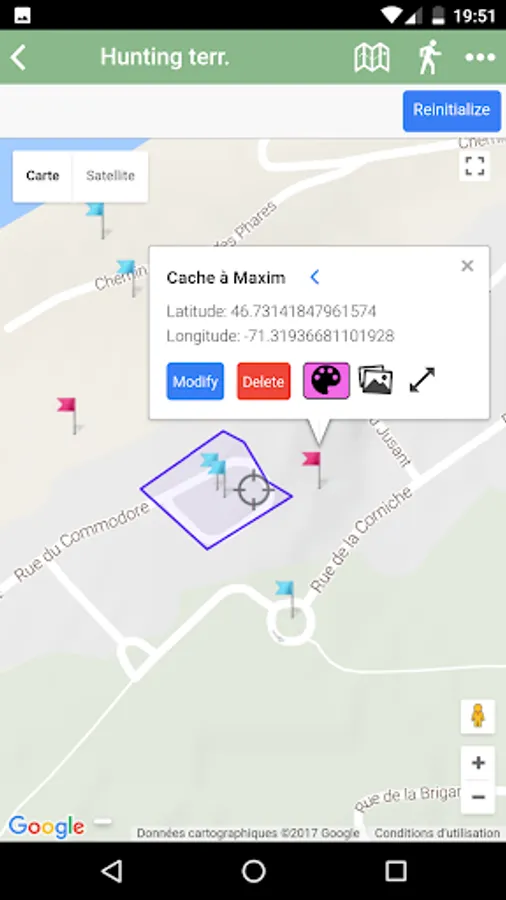Open the color palette icon

pos(326,381)
